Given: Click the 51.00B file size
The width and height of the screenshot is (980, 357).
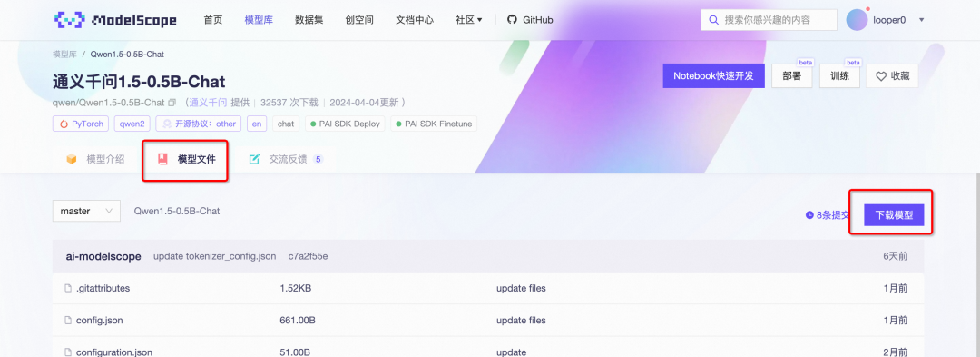Looking at the screenshot, I should click(x=295, y=352).
